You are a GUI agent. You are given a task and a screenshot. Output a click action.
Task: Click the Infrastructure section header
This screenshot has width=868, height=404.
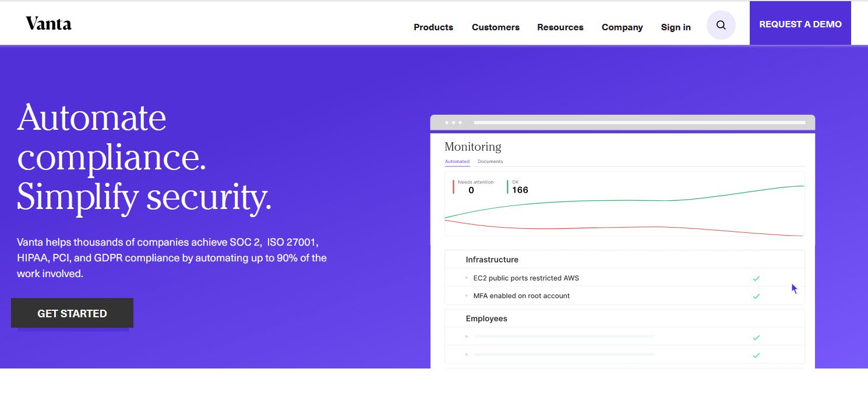pyautogui.click(x=492, y=260)
